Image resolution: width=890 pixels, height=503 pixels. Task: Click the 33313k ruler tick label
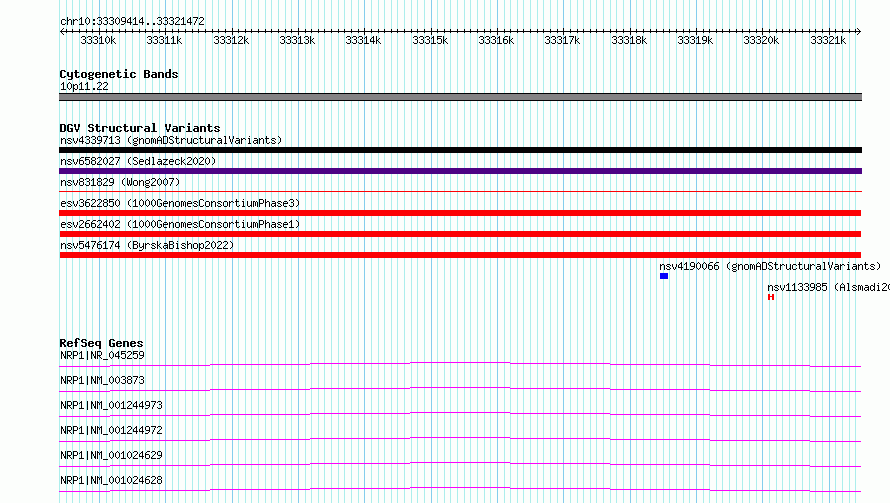[x=297, y=40]
